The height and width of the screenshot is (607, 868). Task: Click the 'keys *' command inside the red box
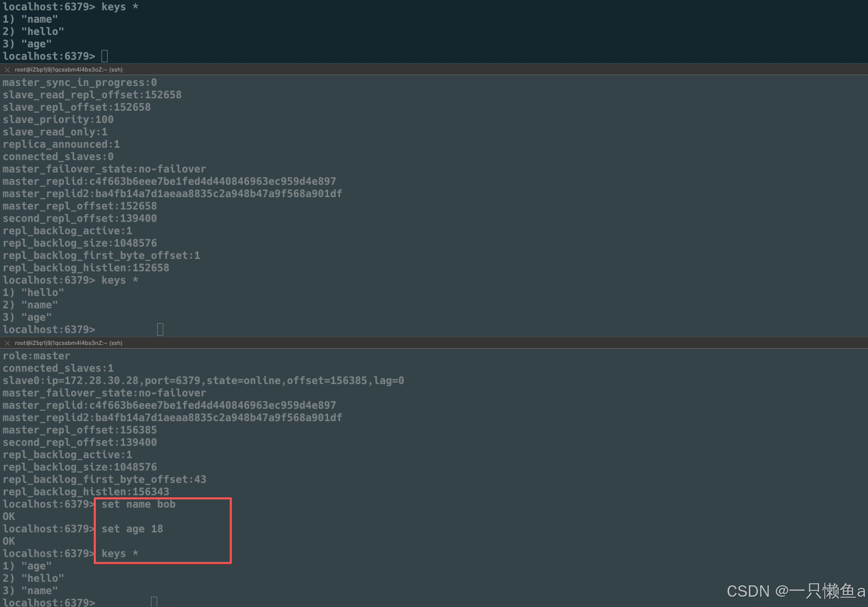[120, 553]
